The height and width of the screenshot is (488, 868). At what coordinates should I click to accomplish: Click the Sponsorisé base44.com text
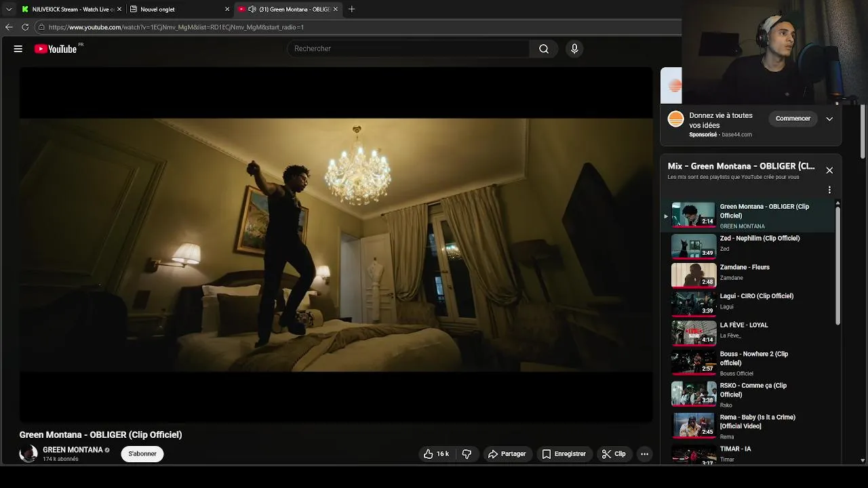tap(720, 135)
